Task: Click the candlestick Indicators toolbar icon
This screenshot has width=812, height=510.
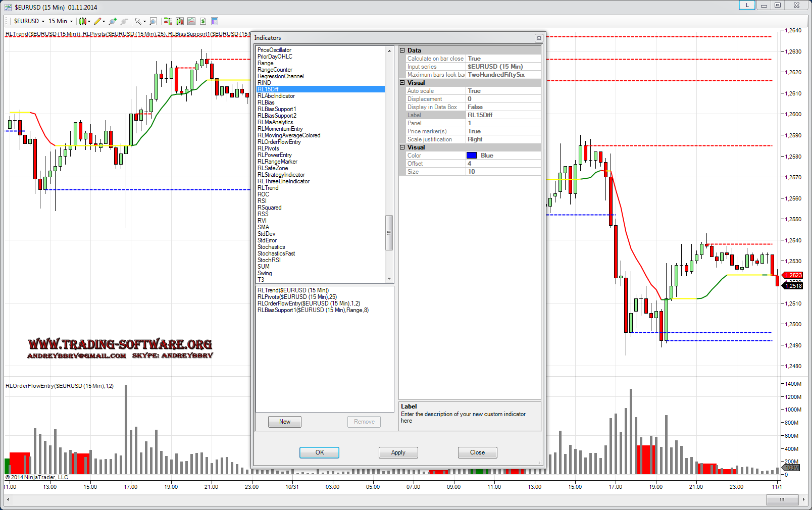Action: (x=179, y=21)
